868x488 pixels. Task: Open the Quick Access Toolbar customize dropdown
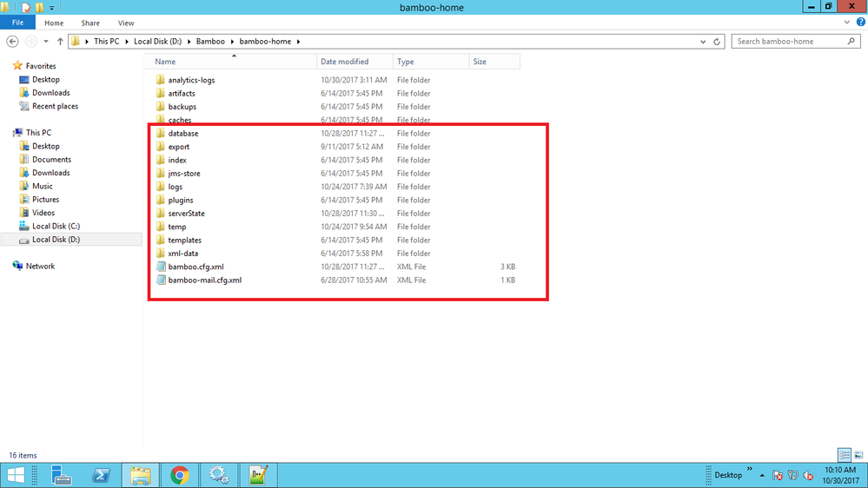tap(51, 8)
